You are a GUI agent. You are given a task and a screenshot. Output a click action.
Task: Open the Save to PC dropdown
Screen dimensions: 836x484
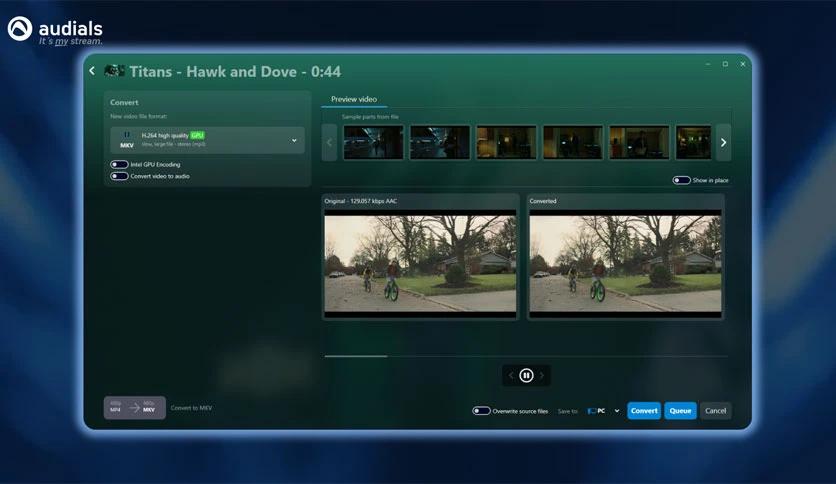pos(604,411)
